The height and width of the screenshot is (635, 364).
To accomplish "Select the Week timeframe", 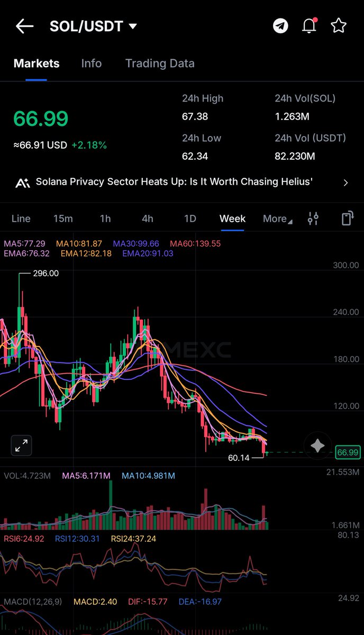I will coord(233,219).
